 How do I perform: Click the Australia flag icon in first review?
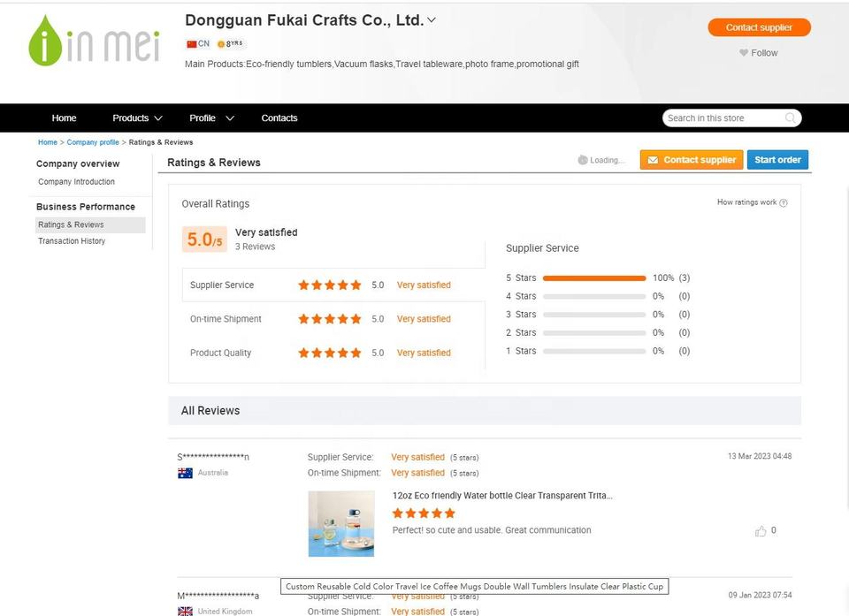[185, 473]
